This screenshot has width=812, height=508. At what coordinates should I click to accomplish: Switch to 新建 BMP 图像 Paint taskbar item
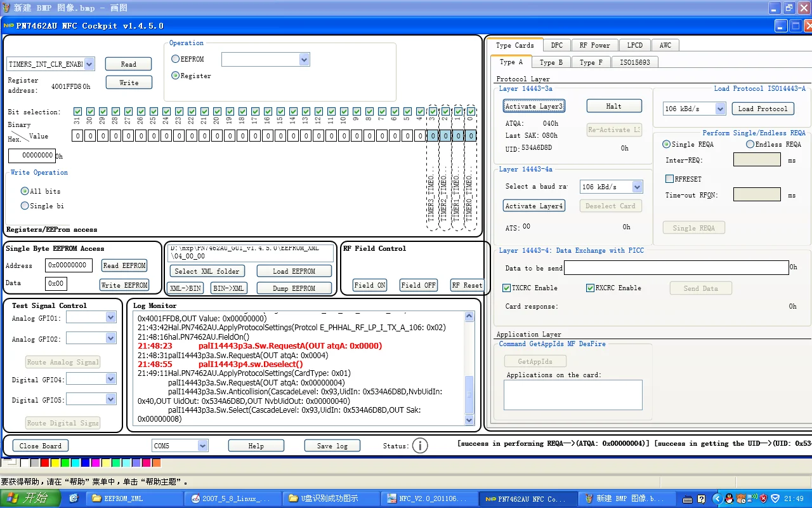pos(625,498)
